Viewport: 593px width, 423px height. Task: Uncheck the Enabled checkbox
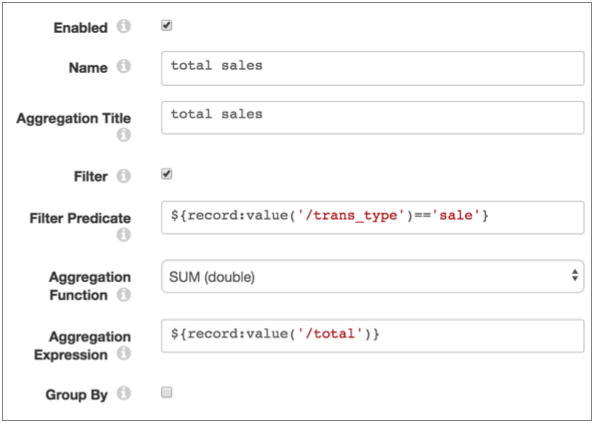pos(166,26)
